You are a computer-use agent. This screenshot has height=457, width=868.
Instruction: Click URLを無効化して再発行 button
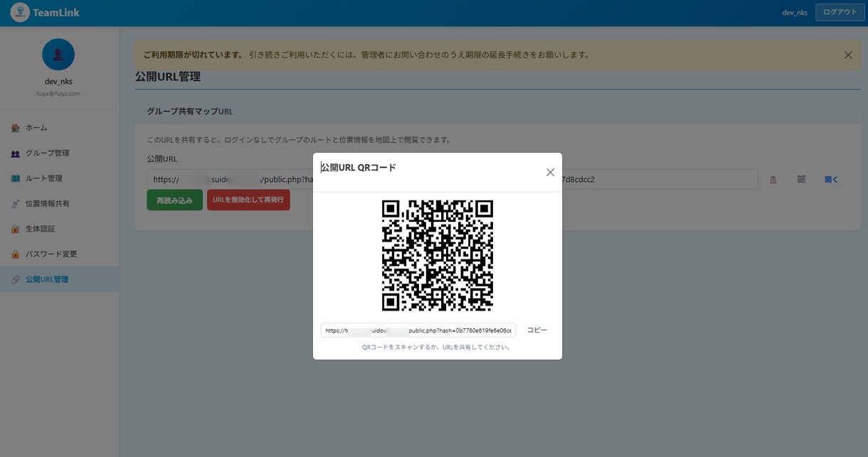(248, 200)
